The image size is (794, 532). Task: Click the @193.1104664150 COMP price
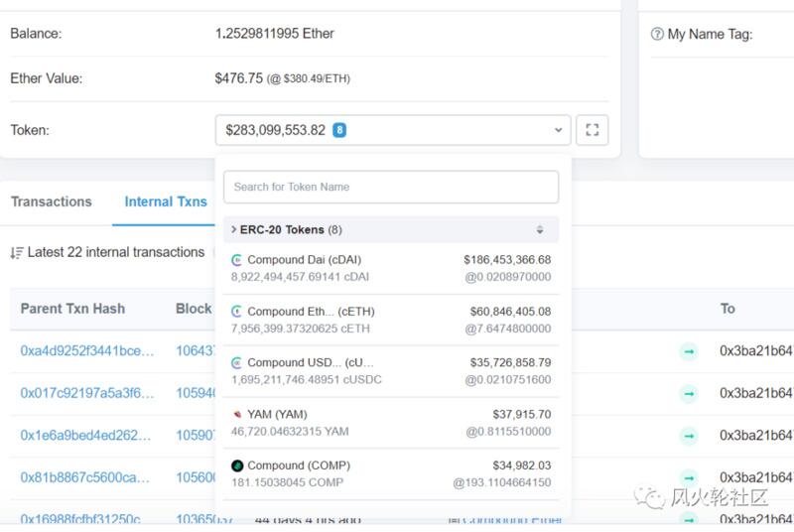(502, 483)
